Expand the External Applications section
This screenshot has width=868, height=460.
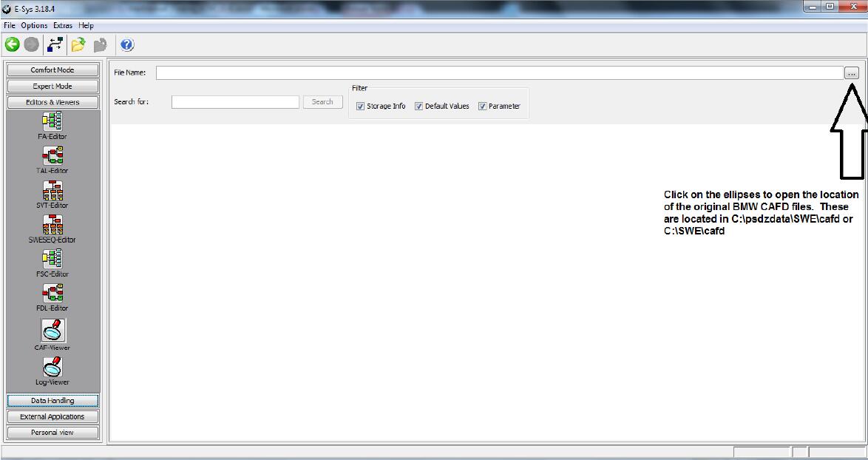pyautogui.click(x=52, y=417)
